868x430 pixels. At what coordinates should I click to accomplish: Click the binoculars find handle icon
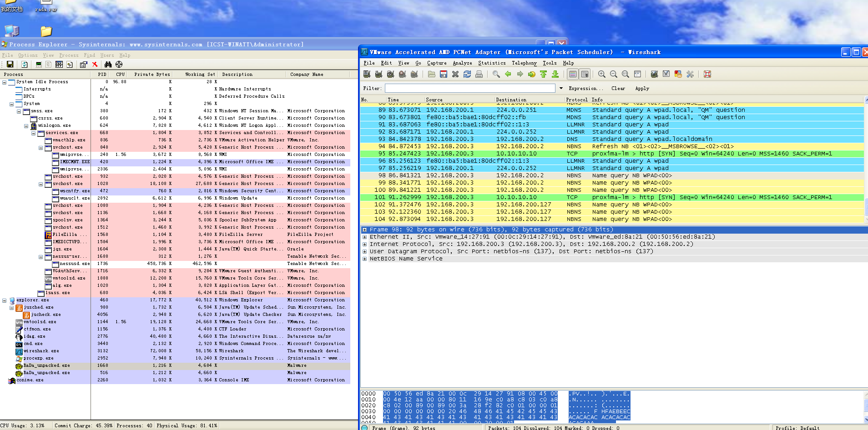108,65
